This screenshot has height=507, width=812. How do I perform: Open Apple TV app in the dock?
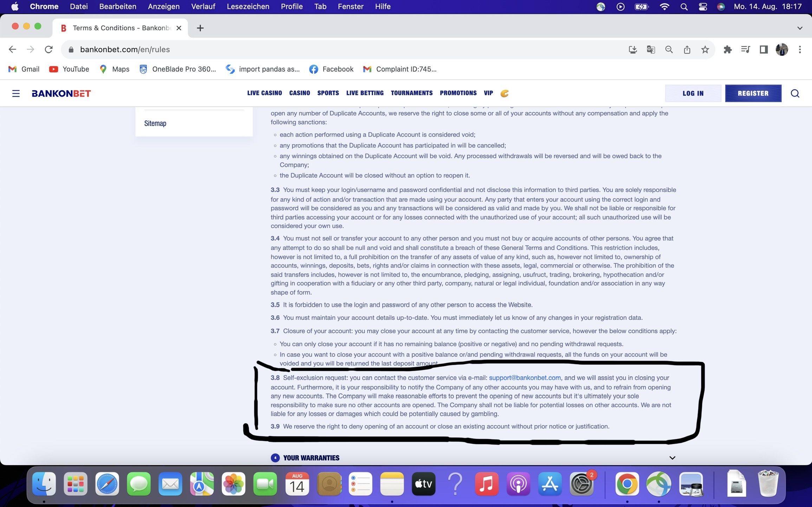tap(423, 484)
